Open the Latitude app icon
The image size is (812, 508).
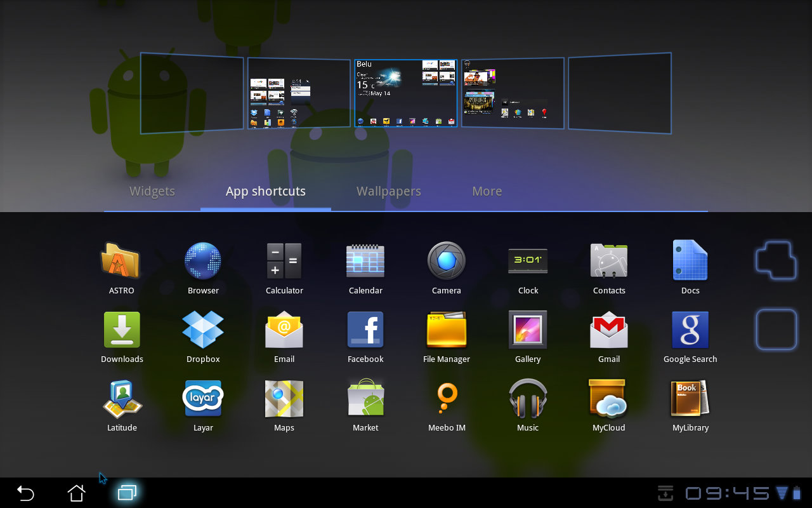point(122,399)
